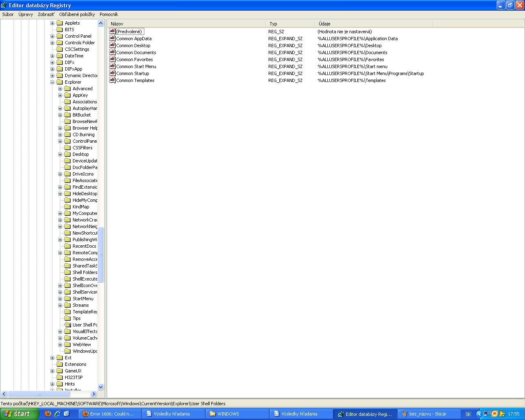Switch to the WINDOWS folder taskbar window
Screen dimensions: 525x420
pos(237,414)
